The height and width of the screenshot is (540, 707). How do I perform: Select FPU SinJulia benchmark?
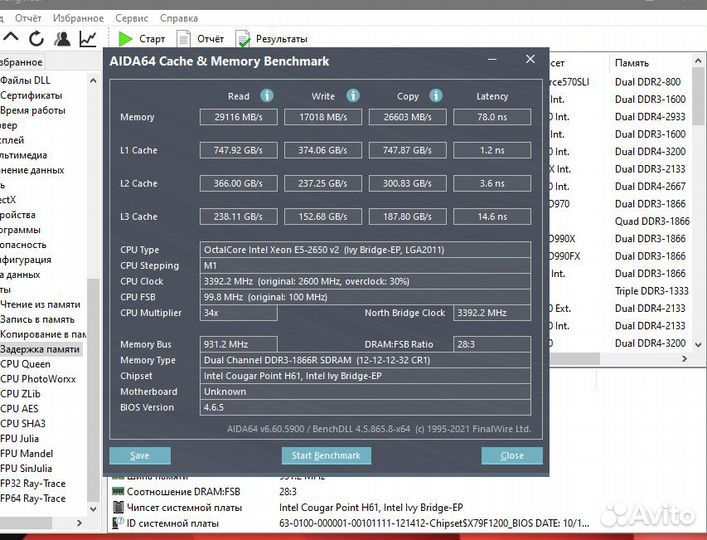(26, 468)
